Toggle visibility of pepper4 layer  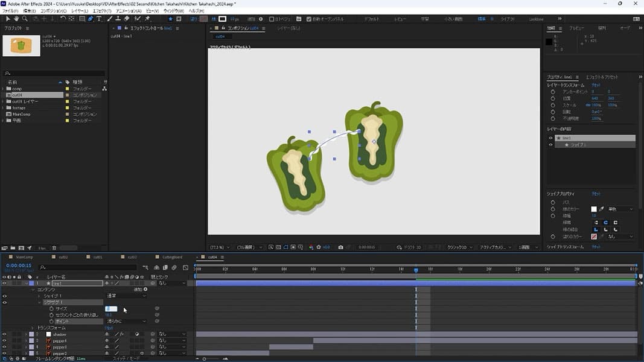coord(4,341)
